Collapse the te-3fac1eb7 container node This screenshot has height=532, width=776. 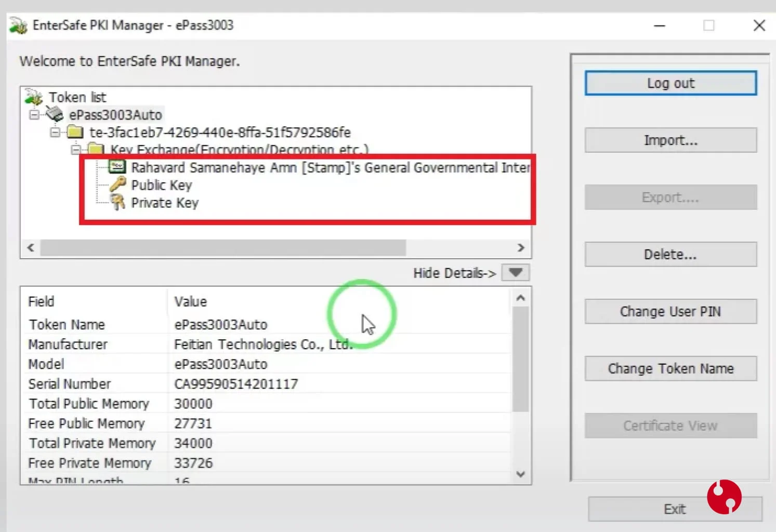click(55, 132)
